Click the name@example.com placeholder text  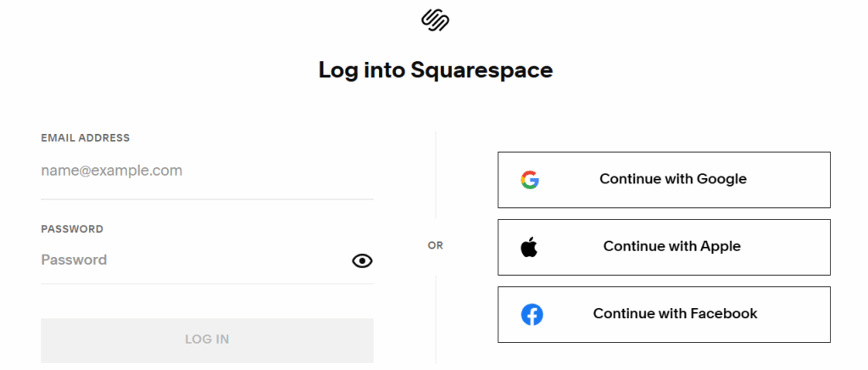(112, 171)
